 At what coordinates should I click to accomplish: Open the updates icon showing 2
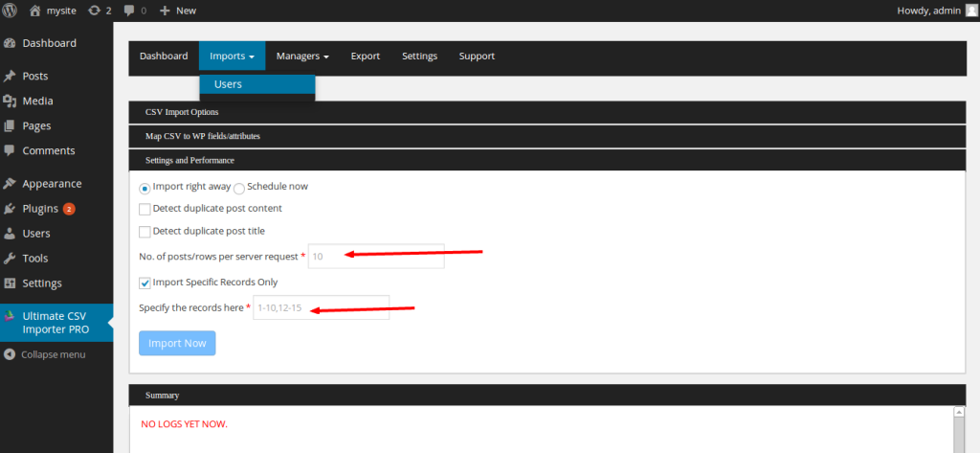coord(95,10)
